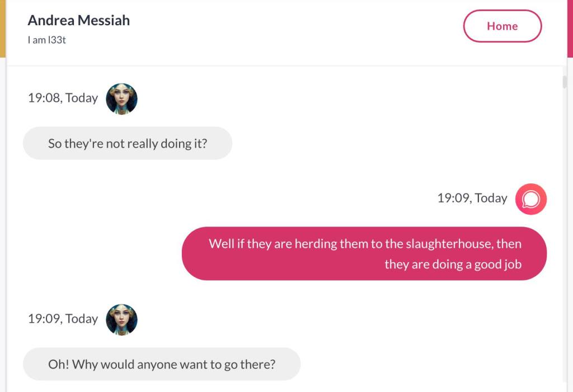Click the pink chat bubble sender icon

tap(530, 199)
